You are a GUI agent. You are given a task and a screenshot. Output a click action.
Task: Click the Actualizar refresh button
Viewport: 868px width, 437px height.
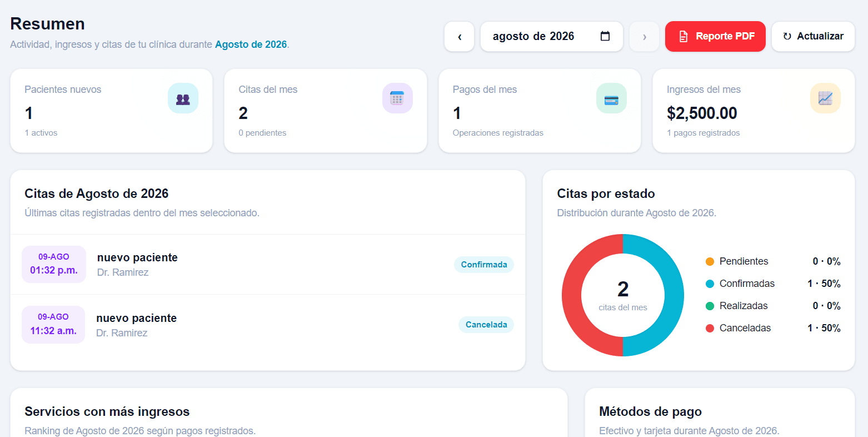tap(813, 37)
